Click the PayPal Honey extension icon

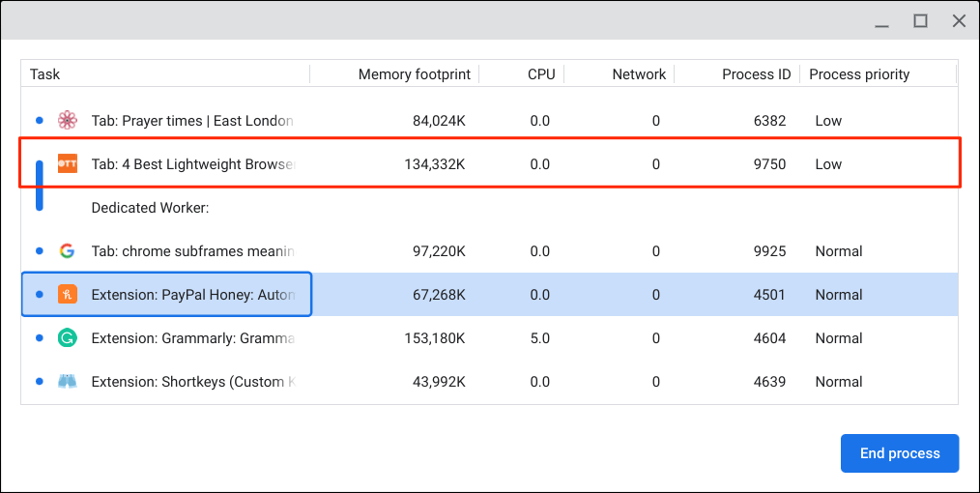(x=67, y=295)
